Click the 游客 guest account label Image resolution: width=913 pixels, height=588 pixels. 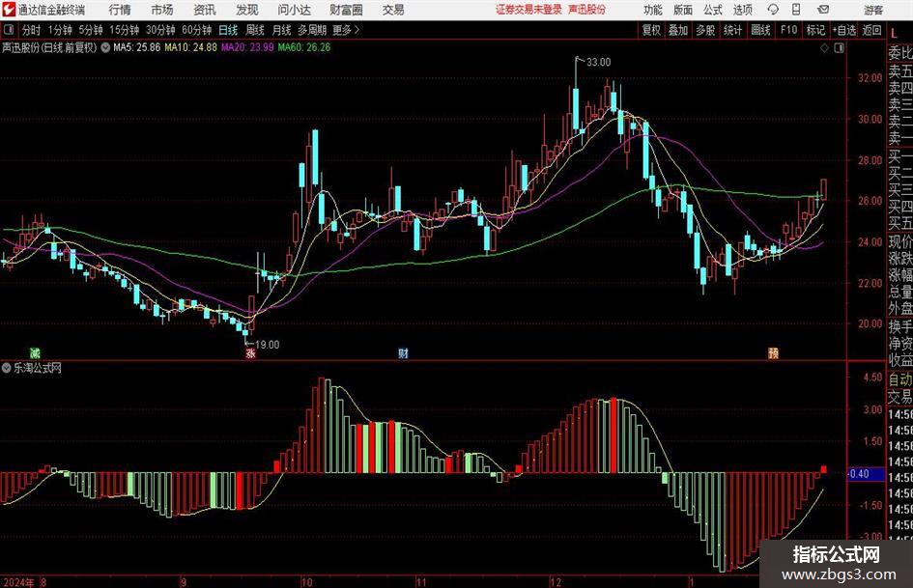[873, 10]
